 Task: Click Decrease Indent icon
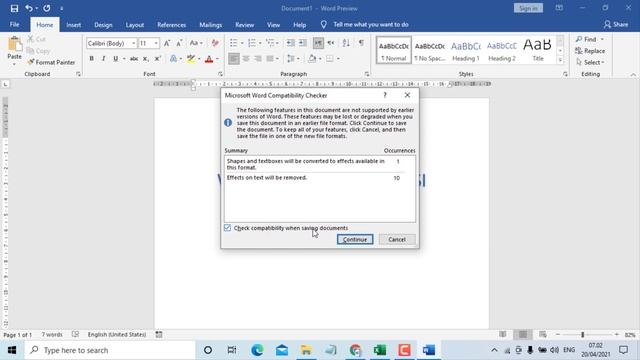[x=291, y=43]
